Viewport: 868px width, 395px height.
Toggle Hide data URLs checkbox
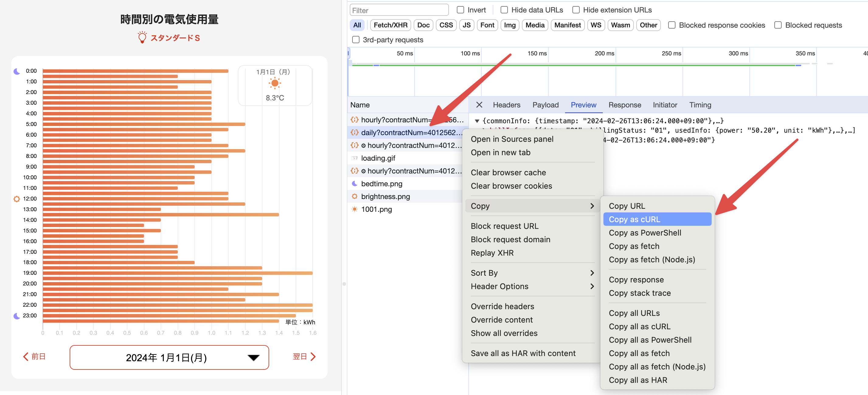(x=504, y=10)
